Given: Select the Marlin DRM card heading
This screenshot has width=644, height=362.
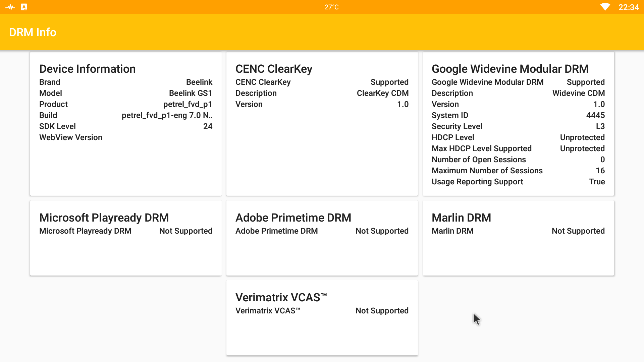Looking at the screenshot, I should pyautogui.click(x=461, y=218).
